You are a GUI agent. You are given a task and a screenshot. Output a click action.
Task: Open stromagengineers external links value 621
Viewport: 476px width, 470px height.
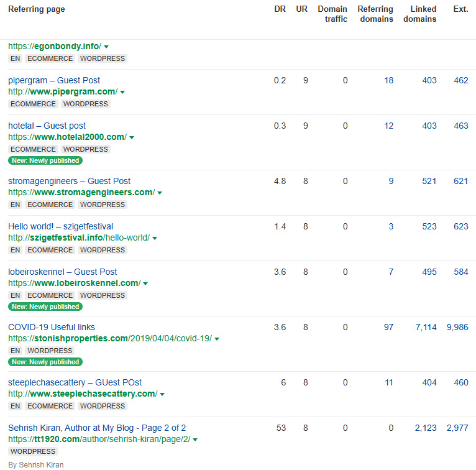461,181
